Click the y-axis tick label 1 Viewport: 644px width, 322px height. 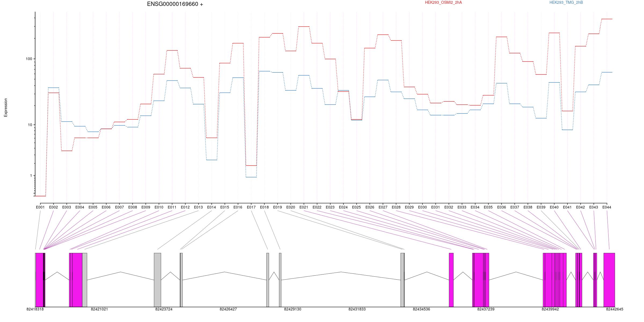tap(31, 175)
